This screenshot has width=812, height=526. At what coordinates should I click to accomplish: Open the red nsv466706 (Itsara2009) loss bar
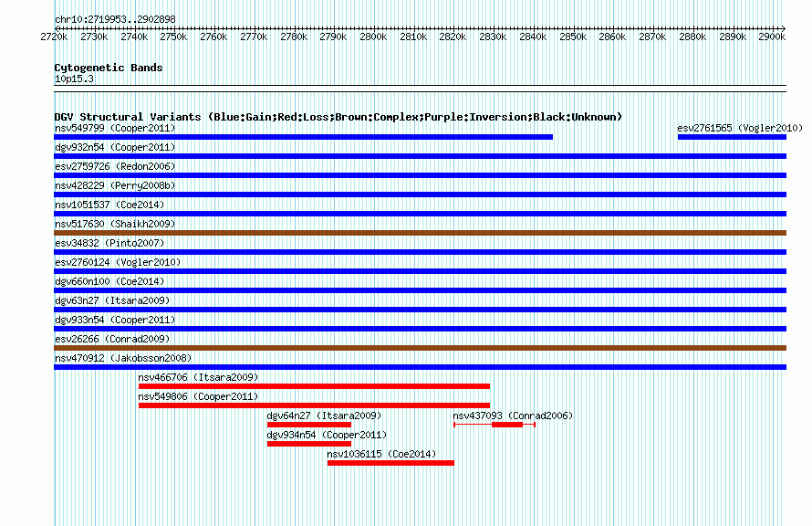(x=314, y=386)
